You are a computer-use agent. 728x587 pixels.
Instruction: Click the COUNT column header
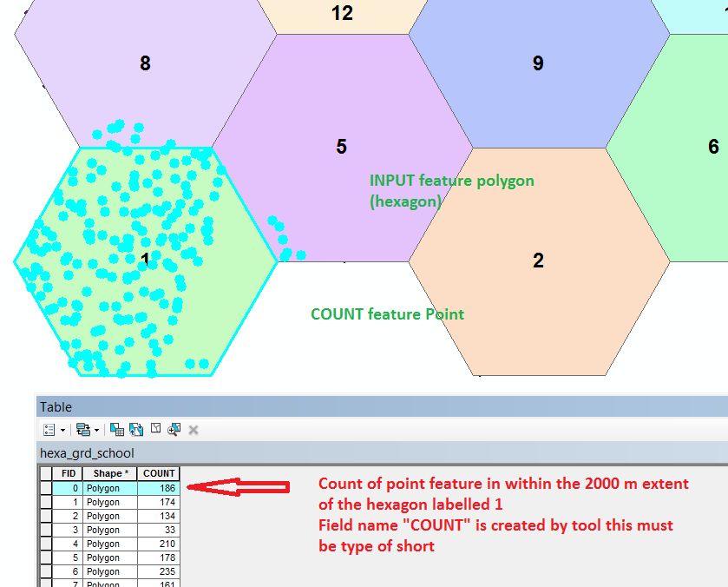point(158,473)
